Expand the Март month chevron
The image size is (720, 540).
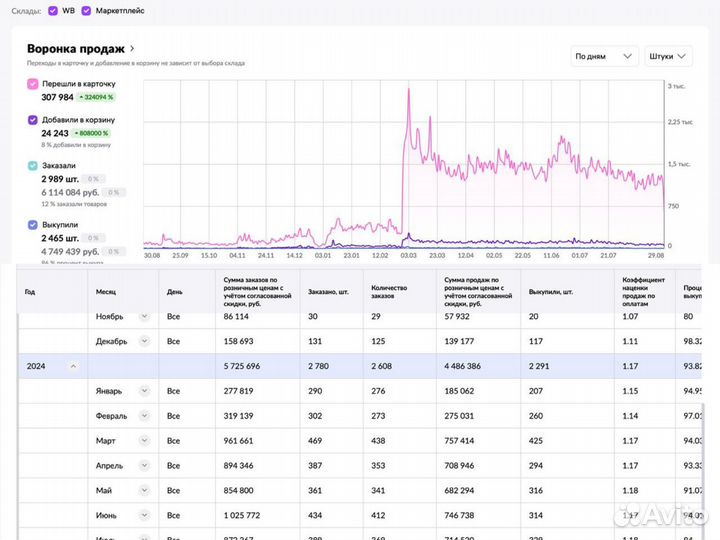144,441
